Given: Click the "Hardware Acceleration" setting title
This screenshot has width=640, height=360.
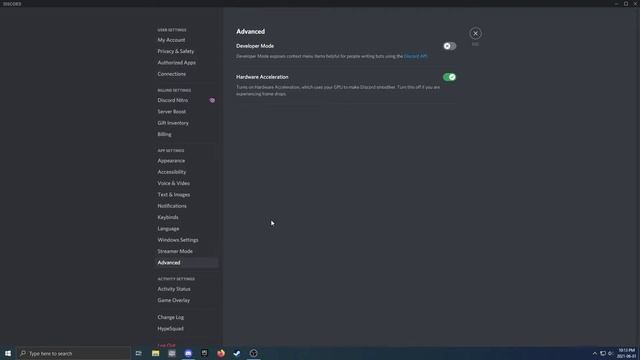Looking at the screenshot, I should tap(262, 77).
